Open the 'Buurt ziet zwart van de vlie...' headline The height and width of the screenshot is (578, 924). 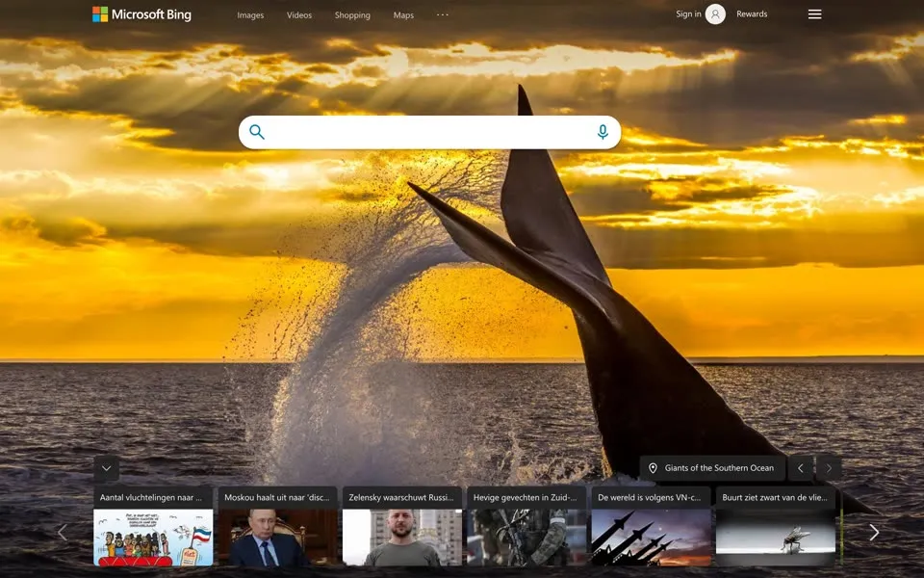click(774, 497)
